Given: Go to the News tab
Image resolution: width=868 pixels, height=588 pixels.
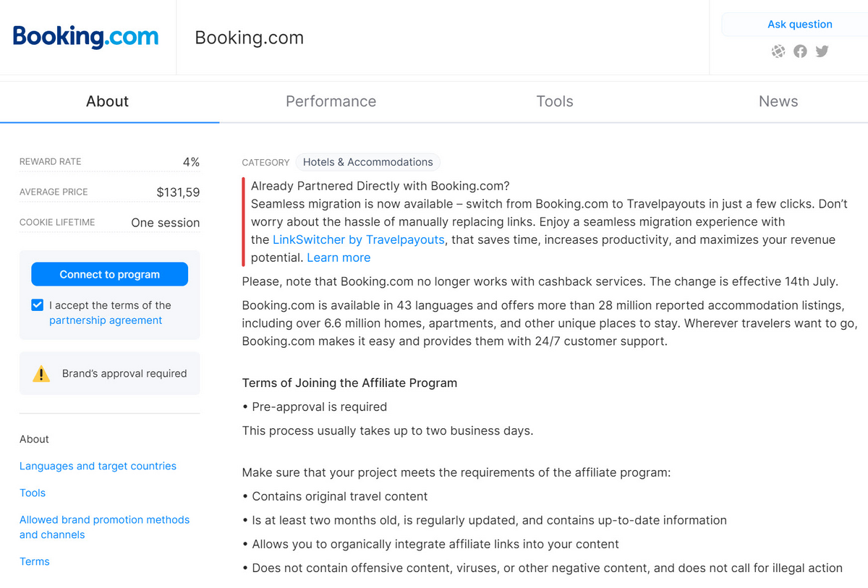Looking at the screenshot, I should 778,101.
